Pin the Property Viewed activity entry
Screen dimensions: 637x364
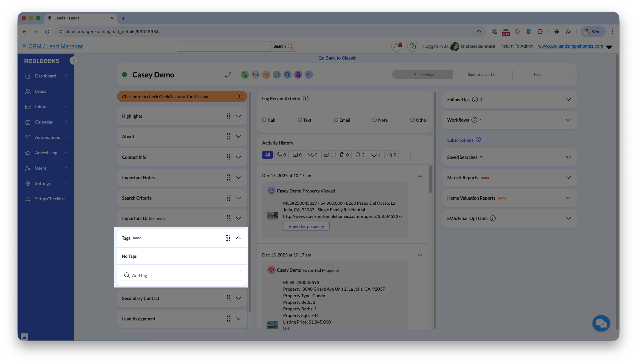(x=420, y=175)
